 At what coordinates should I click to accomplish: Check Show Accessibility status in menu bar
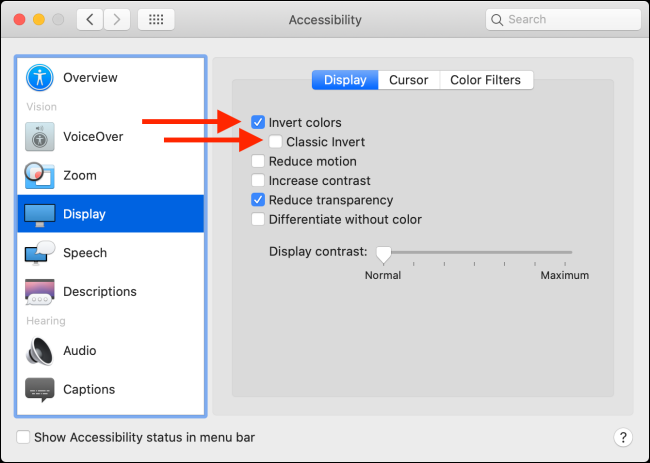point(24,437)
